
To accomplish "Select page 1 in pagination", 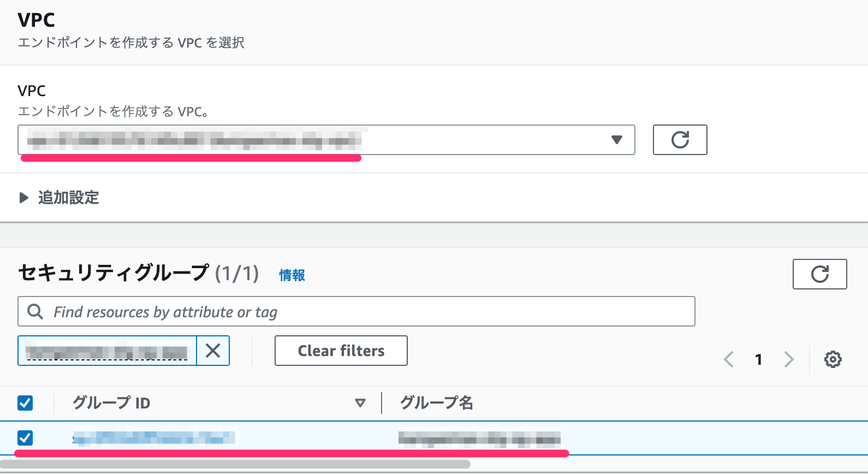I will point(759,359).
